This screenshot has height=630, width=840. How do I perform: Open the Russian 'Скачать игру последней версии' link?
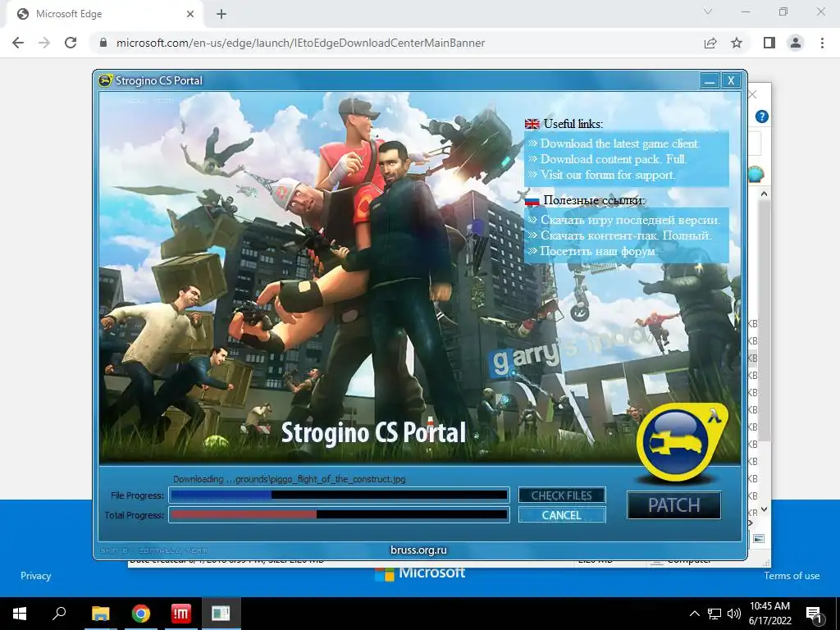click(630, 220)
